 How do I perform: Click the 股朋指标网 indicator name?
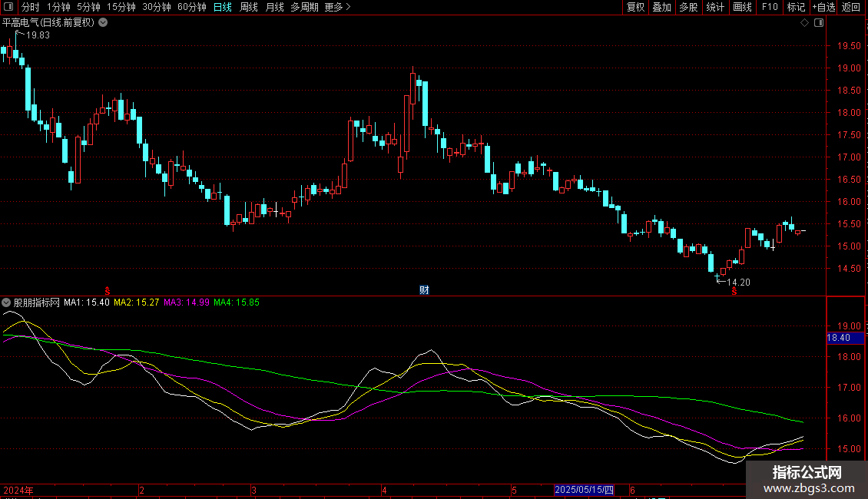(37, 302)
